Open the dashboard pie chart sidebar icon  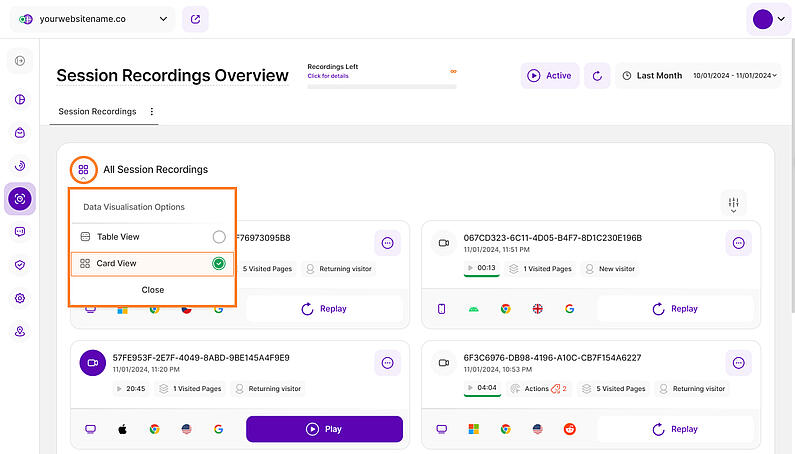pyautogui.click(x=20, y=99)
